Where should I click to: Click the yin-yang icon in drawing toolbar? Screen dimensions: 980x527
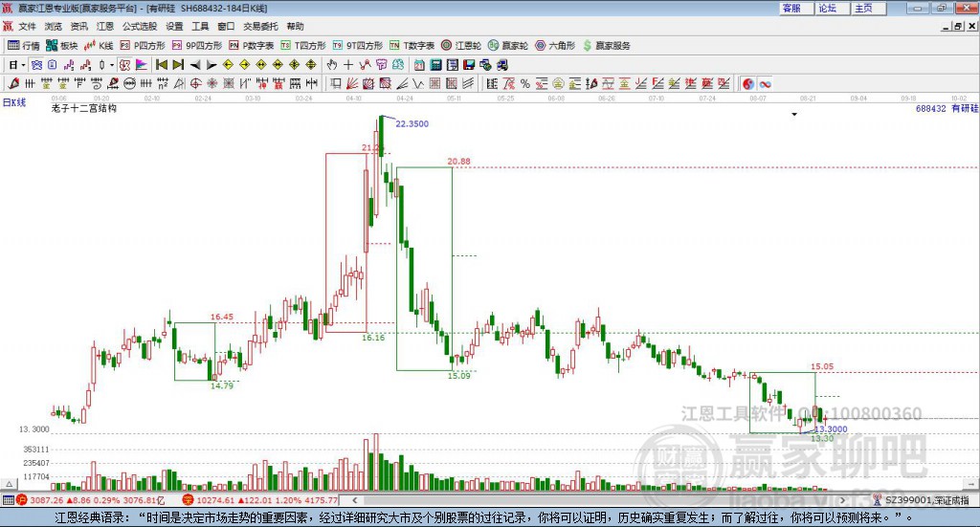(748, 84)
